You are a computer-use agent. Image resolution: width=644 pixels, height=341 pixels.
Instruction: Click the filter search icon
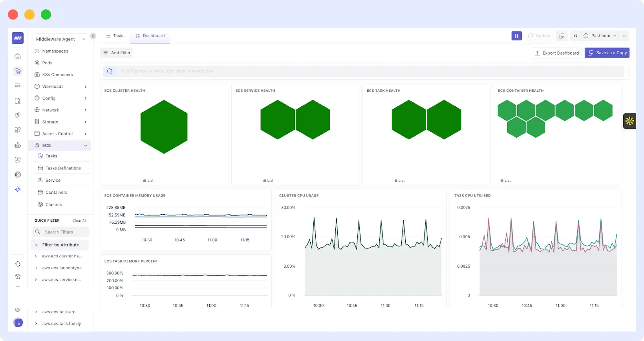pos(110,71)
